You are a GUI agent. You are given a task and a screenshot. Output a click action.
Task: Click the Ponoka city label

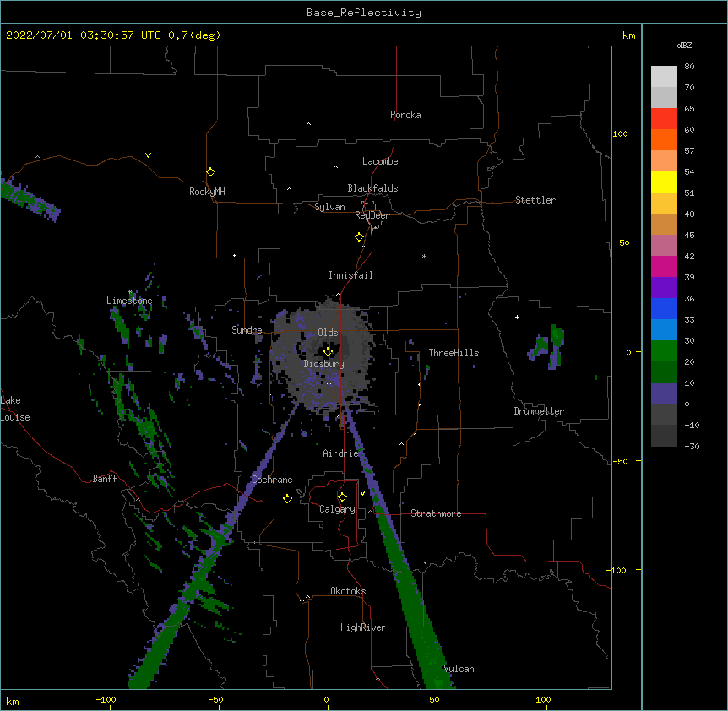[405, 115]
